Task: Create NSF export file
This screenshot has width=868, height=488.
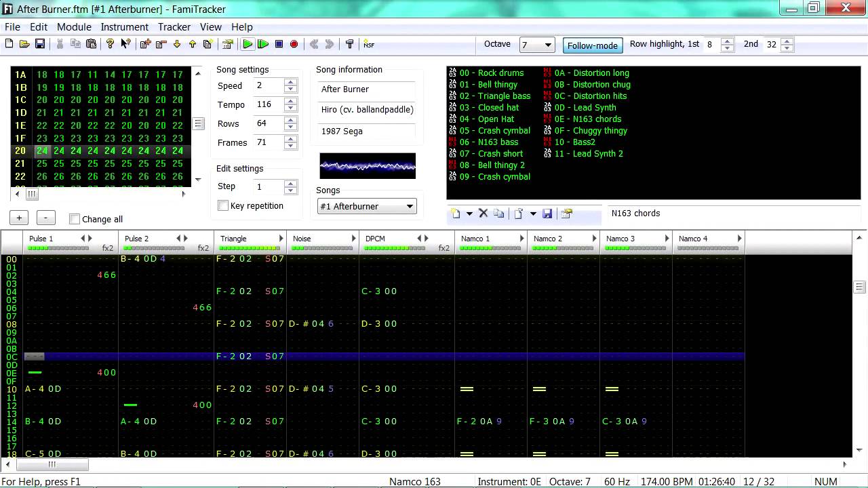Action: (369, 44)
